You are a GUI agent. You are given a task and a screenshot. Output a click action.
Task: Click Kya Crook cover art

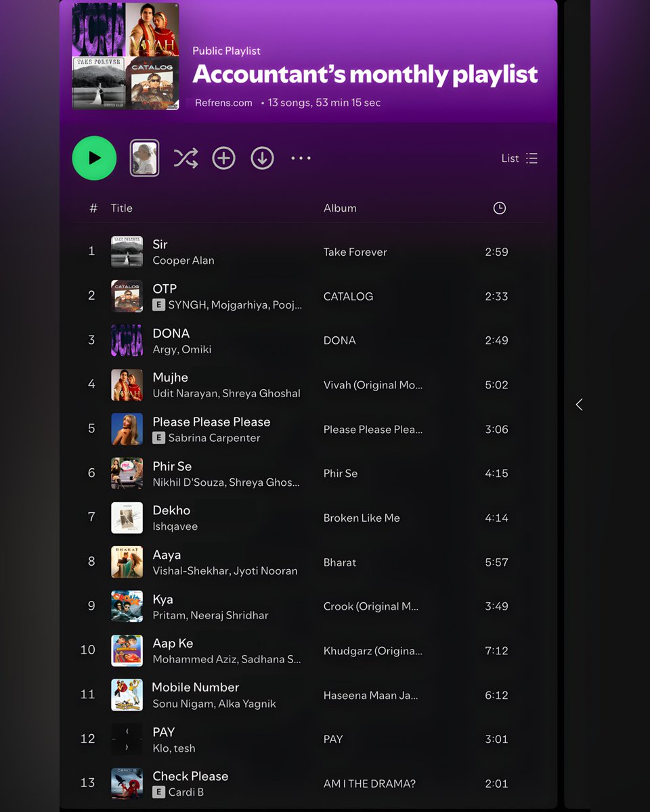(x=127, y=606)
